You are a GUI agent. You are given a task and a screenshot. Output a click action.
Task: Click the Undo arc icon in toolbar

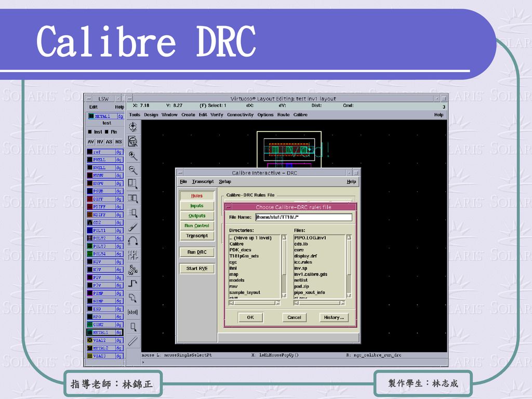[x=133, y=241]
